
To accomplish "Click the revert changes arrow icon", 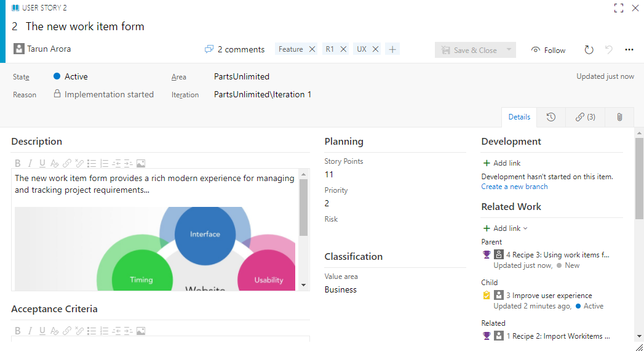I will (x=609, y=50).
